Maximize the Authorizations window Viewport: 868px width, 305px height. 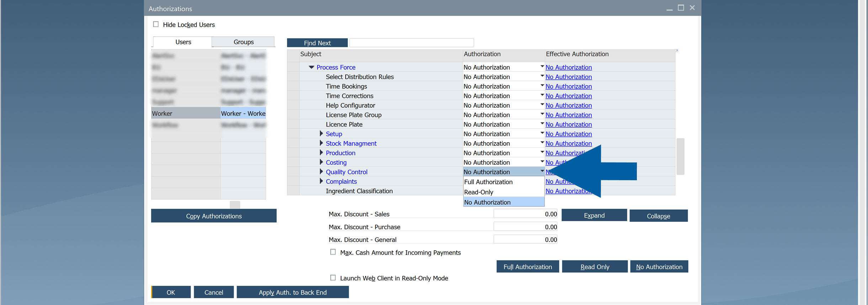[x=681, y=7]
